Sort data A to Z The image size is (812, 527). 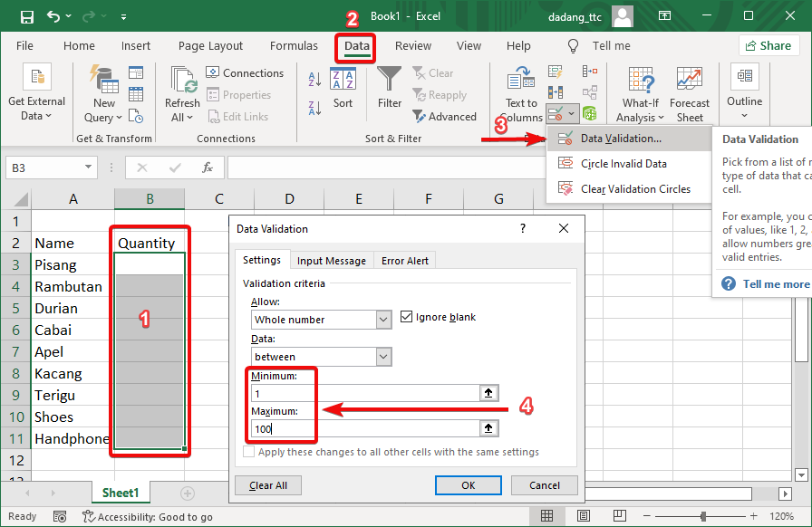(x=313, y=80)
